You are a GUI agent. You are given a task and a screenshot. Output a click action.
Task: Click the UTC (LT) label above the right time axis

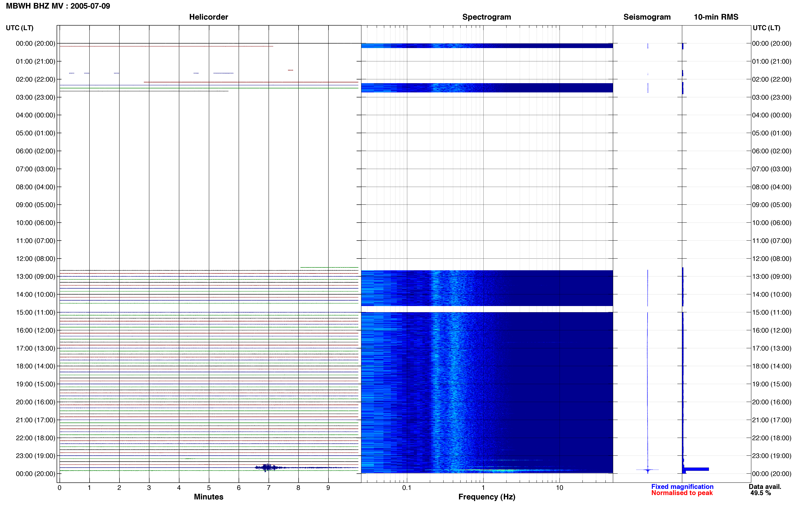click(x=766, y=28)
